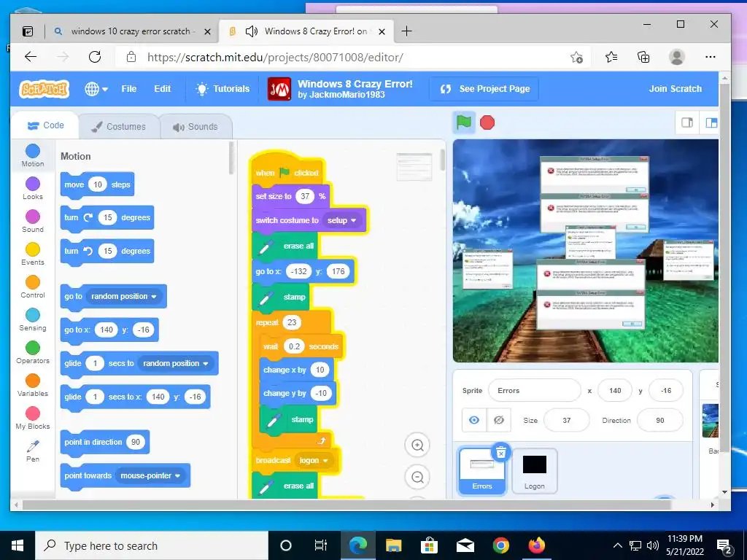The height and width of the screenshot is (560, 747).
Task: Open the Sensing blocks category
Action: point(32,320)
